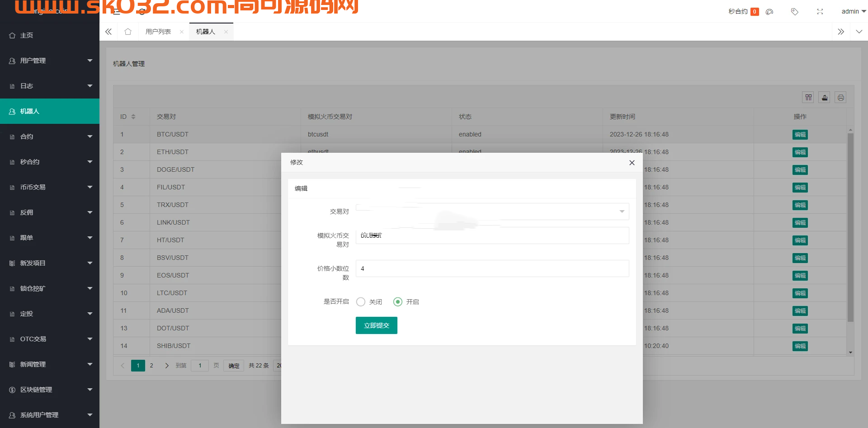Click the export icon above table

pyautogui.click(x=825, y=97)
